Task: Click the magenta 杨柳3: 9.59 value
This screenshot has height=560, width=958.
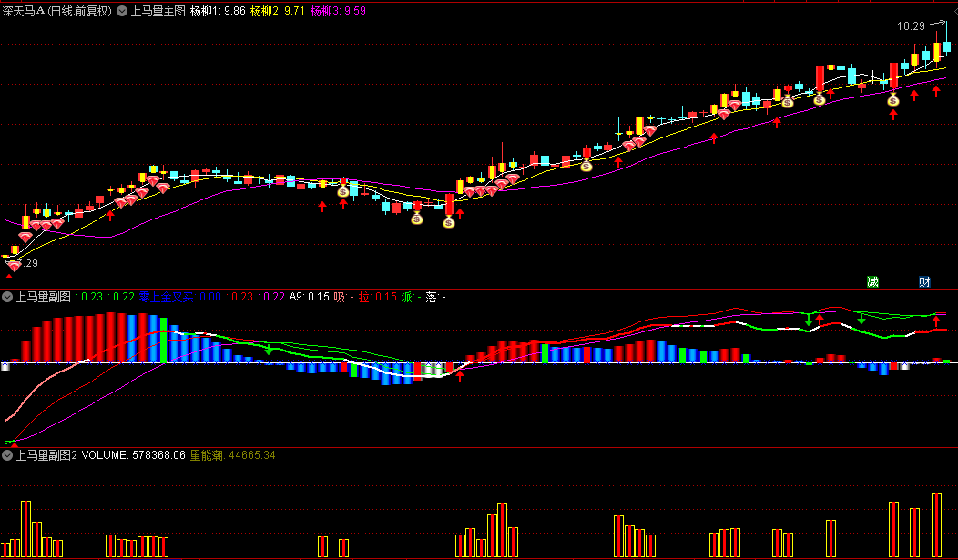Action: [x=338, y=11]
